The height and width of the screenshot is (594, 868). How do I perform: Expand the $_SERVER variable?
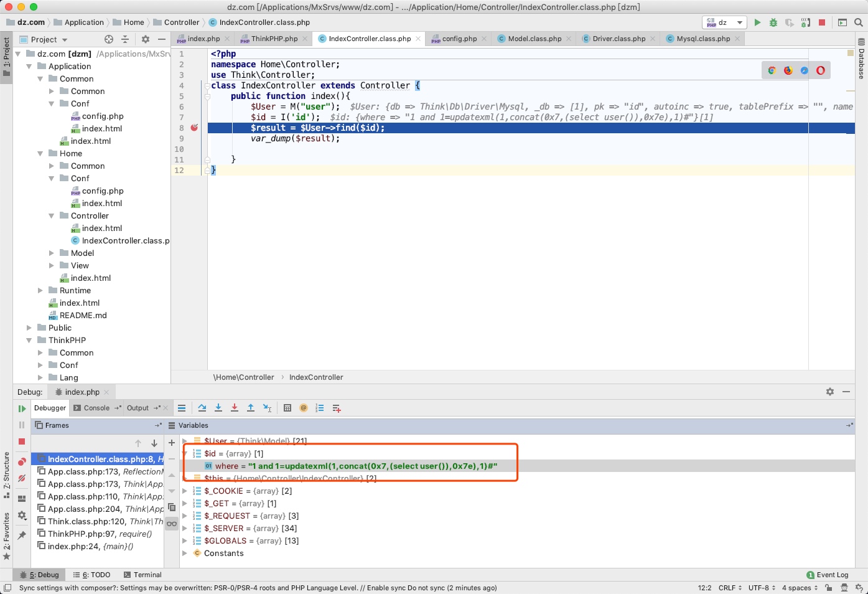[x=185, y=528]
